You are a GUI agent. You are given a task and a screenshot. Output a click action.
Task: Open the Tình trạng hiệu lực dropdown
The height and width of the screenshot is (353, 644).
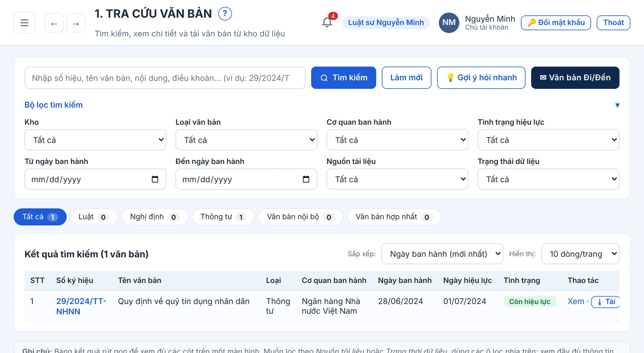[x=548, y=140]
